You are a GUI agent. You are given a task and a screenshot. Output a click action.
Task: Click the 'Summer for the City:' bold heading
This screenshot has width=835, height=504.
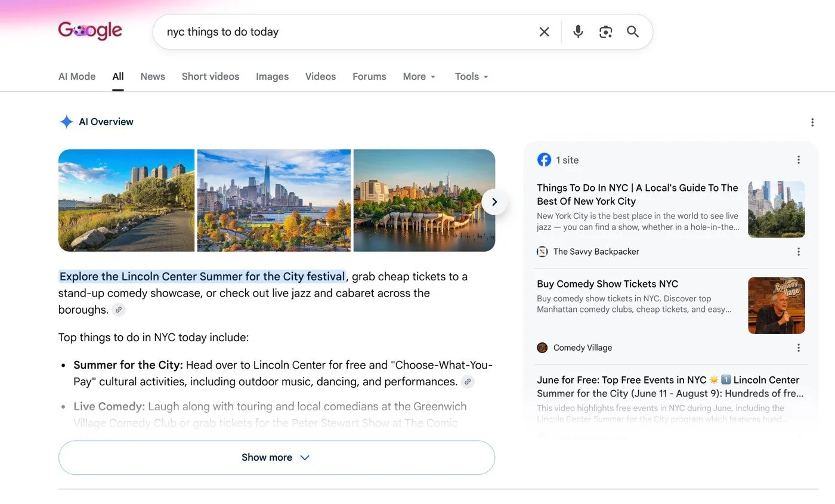point(128,365)
